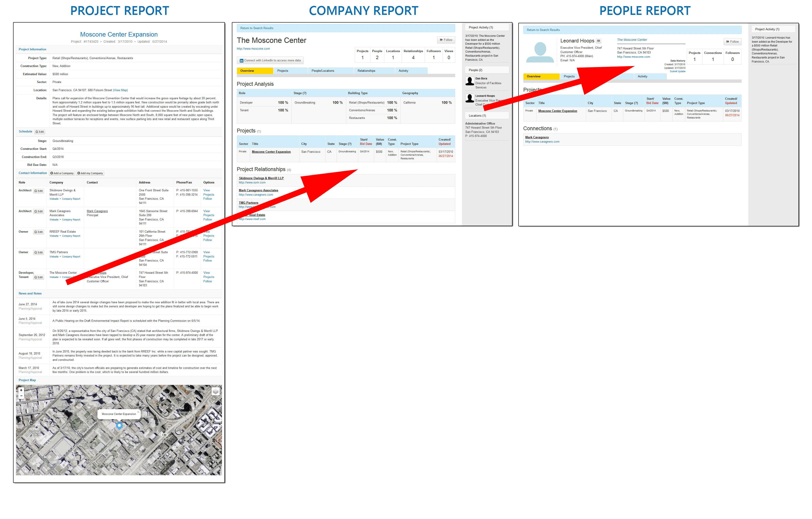Screen dimensions: 812x519
Task: Switch to Relationships tab
Action: coord(374,71)
